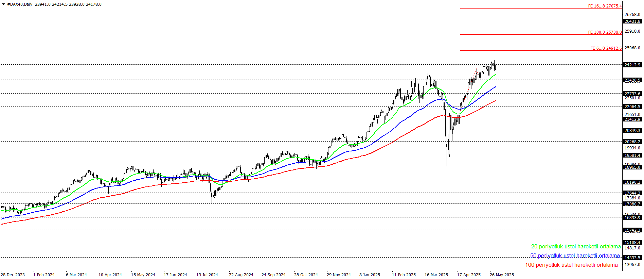Click the 24212.9 horizontal line price tag

pos(632,65)
